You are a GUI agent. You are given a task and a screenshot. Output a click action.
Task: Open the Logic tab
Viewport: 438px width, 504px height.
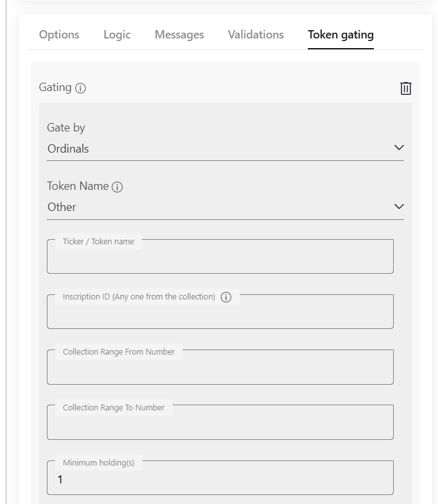(x=117, y=35)
